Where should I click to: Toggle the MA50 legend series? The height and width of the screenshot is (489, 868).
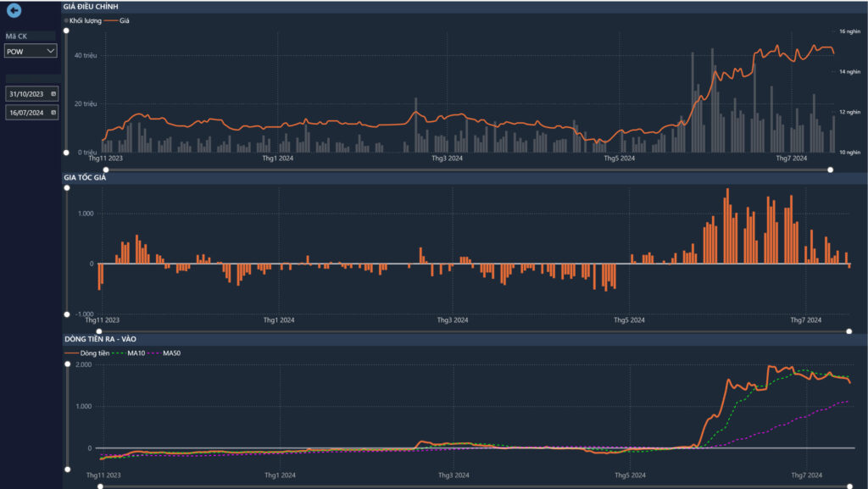pos(165,353)
